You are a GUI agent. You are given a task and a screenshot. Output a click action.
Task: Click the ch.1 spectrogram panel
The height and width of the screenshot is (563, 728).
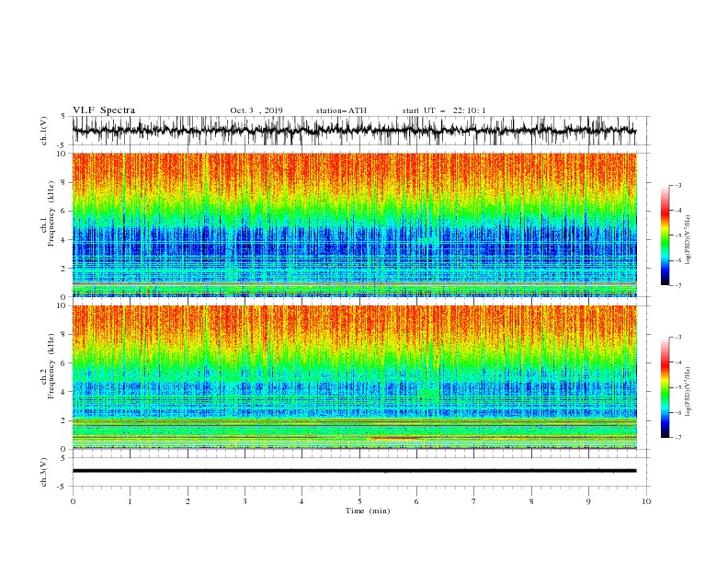[x=354, y=224]
